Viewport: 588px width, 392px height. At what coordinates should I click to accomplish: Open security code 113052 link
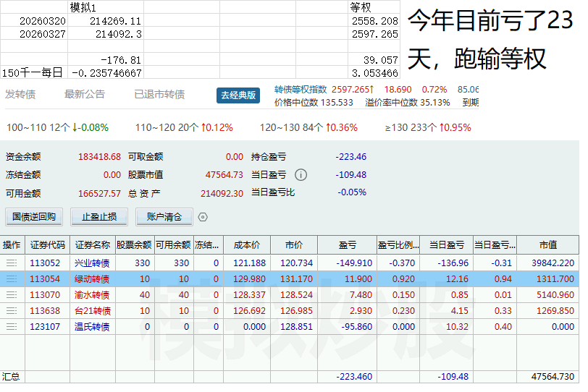(45, 263)
